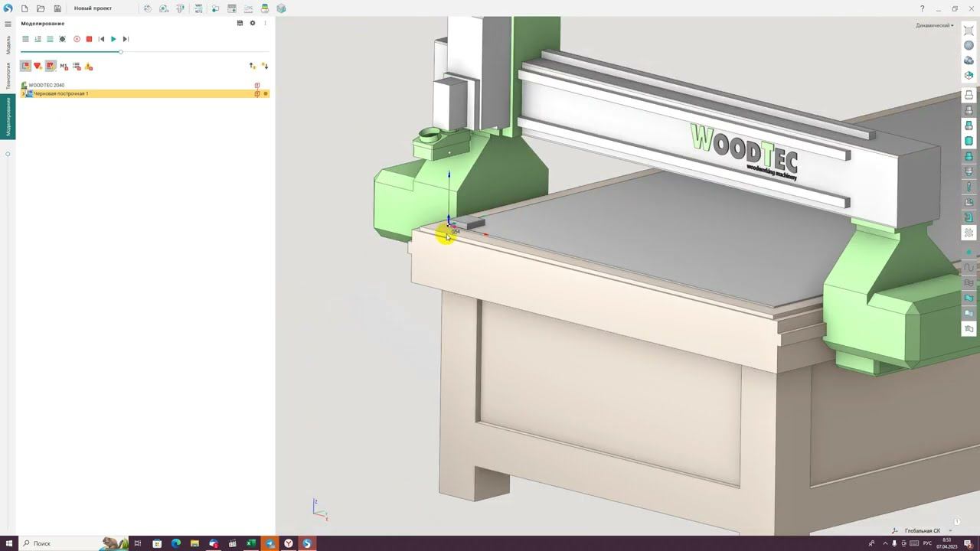The height and width of the screenshot is (551, 980).
Task: Click the layered printer-like toolbar icon
Action: 264,8
